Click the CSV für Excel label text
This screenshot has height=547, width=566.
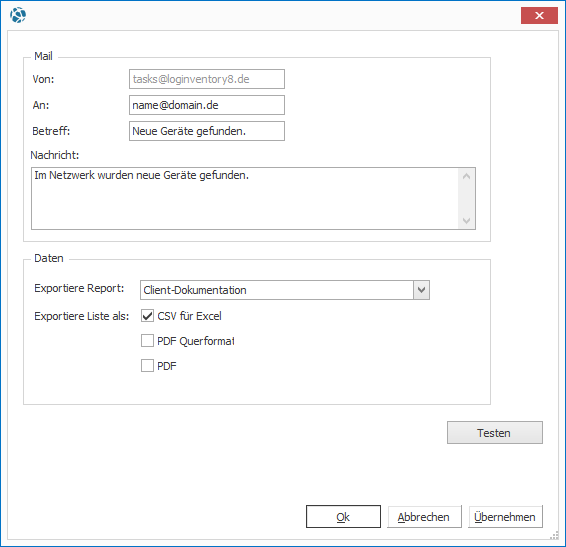[189, 316]
